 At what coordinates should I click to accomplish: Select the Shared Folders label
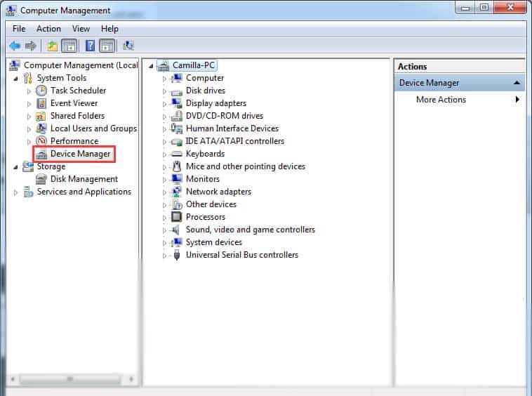pyautogui.click(x=77, y=116)
